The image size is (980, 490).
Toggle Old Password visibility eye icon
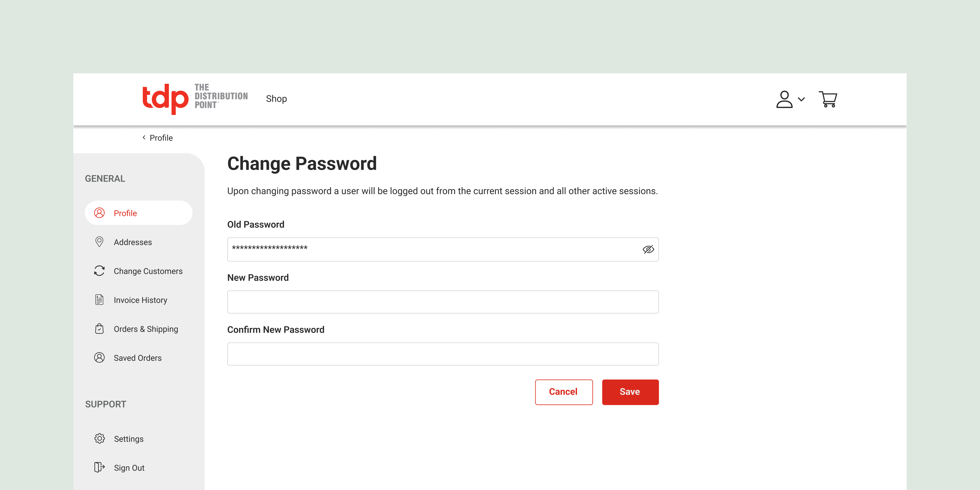click(x=648, y=250)
